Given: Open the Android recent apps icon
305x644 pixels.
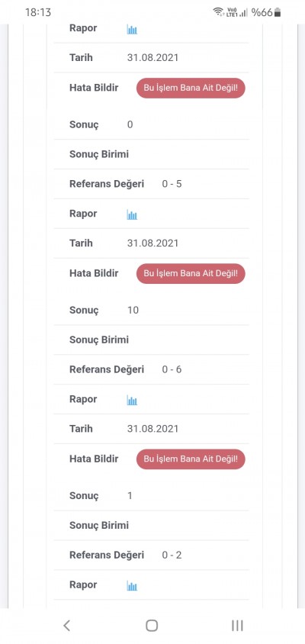Looking at the screenshot, I should (237, 626).
